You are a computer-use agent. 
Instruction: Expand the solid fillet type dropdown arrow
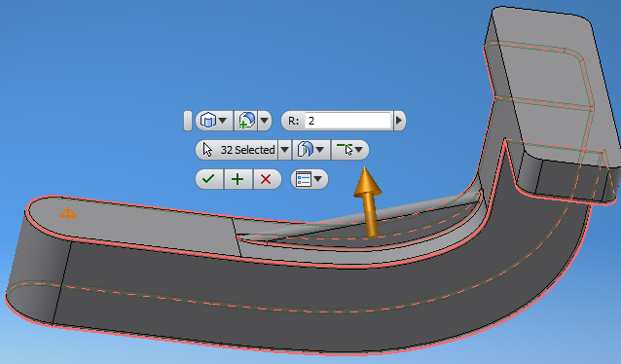coord(223,121)
